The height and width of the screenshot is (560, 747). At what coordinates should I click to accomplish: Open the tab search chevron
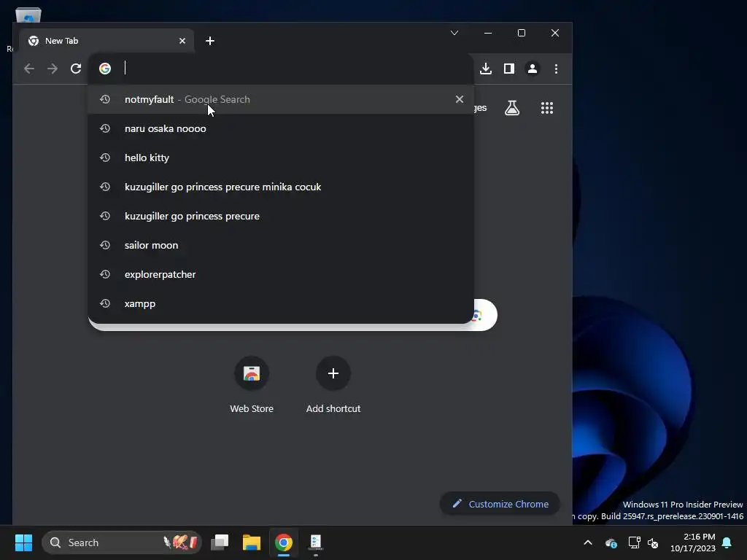coord(454,33)
